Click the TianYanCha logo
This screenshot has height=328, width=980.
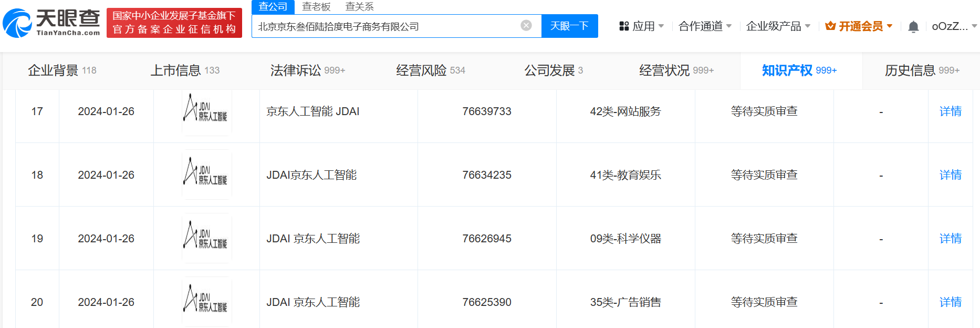pyautogui.click(x=51, y=23)
